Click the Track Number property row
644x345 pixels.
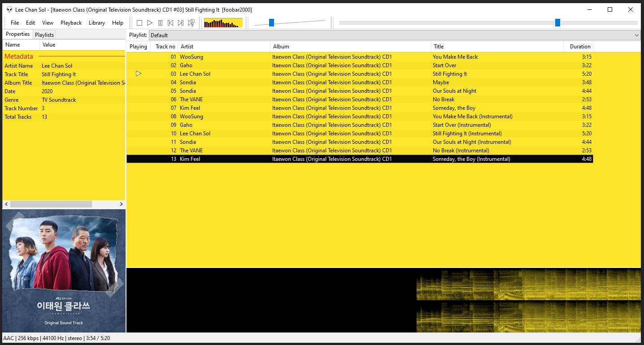64,108
